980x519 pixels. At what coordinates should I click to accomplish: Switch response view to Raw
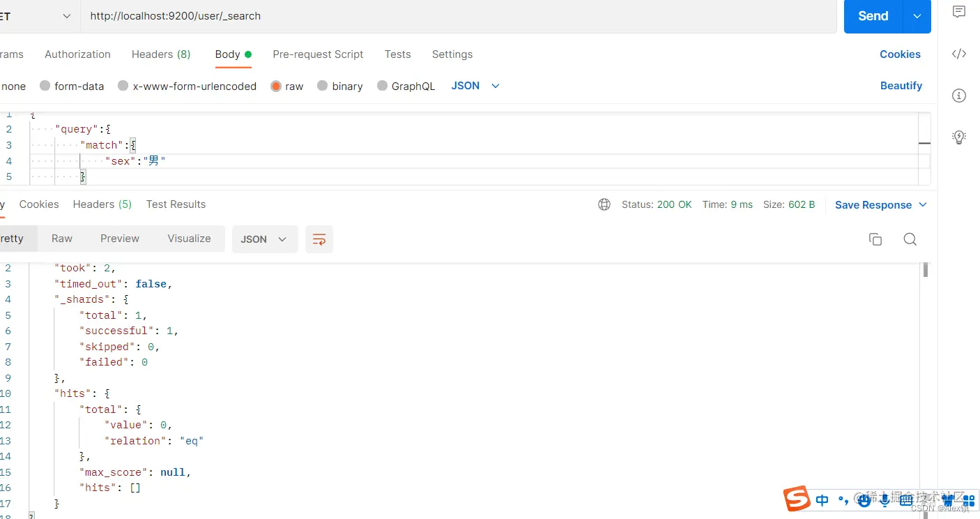tap(62, 239)
